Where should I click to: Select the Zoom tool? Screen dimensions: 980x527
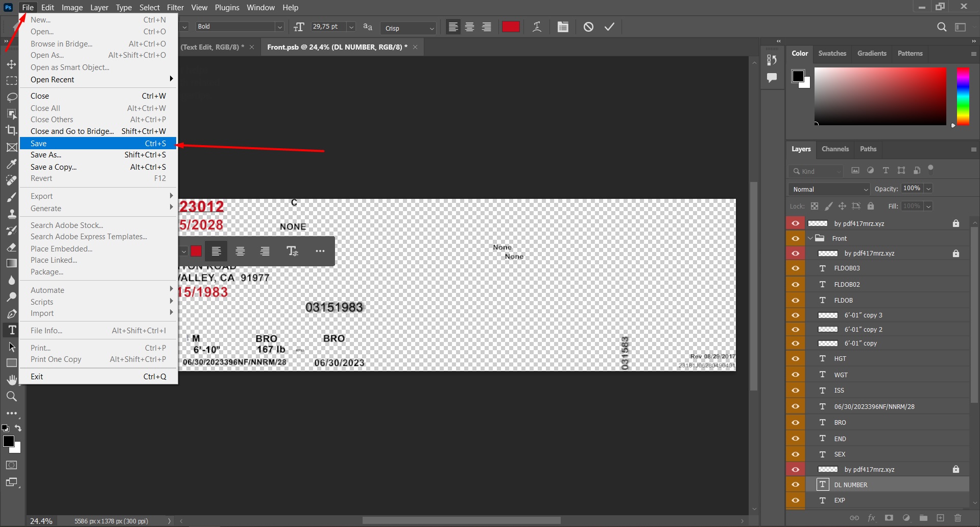tap(11, 396)
